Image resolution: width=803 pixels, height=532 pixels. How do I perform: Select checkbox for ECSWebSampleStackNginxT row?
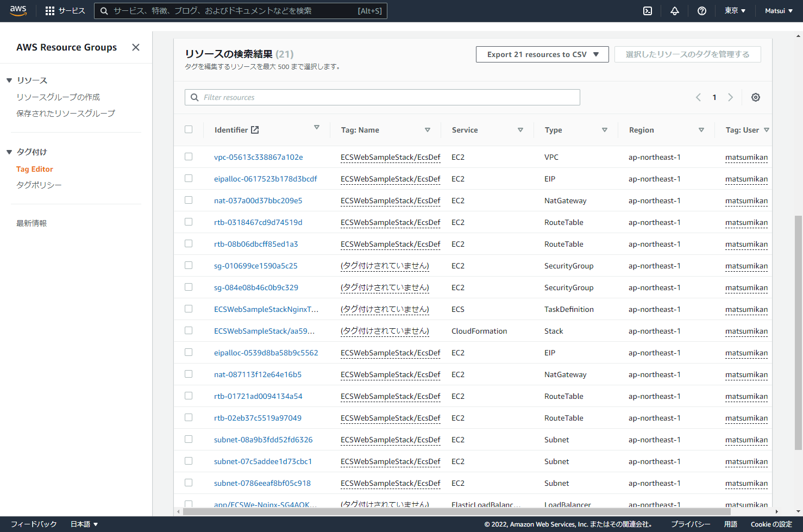(x=189, y=309)
